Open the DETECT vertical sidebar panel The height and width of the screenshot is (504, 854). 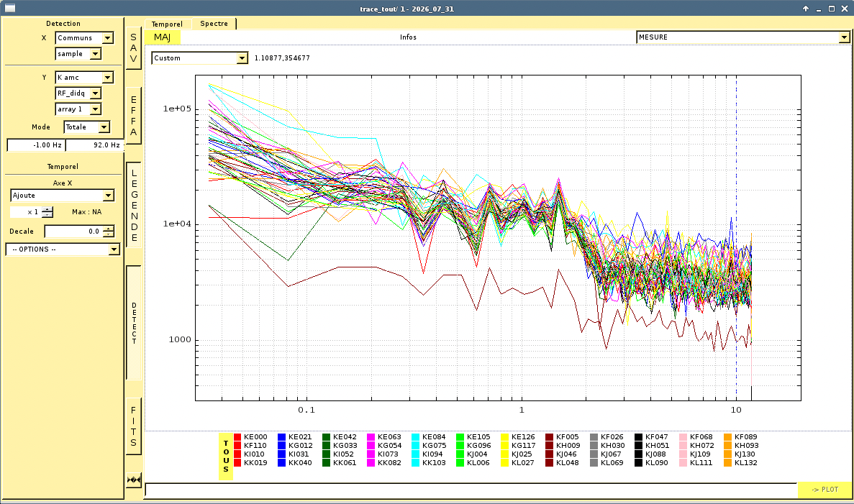133,323
